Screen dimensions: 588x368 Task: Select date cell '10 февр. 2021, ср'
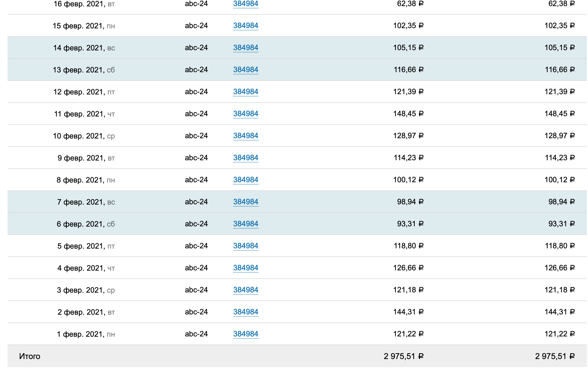coord(84,136)
